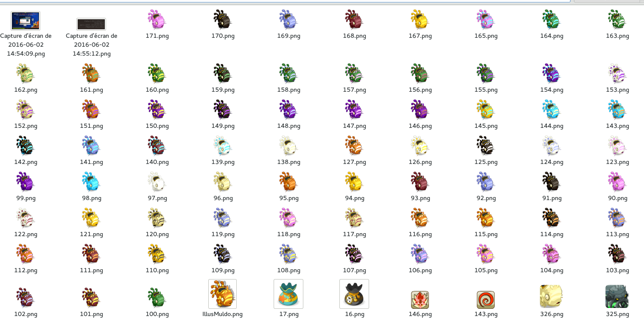This screenshot has height=319, width=644.
Task: Select the black bag icon 16.png
Action: (x=354, y=294)
